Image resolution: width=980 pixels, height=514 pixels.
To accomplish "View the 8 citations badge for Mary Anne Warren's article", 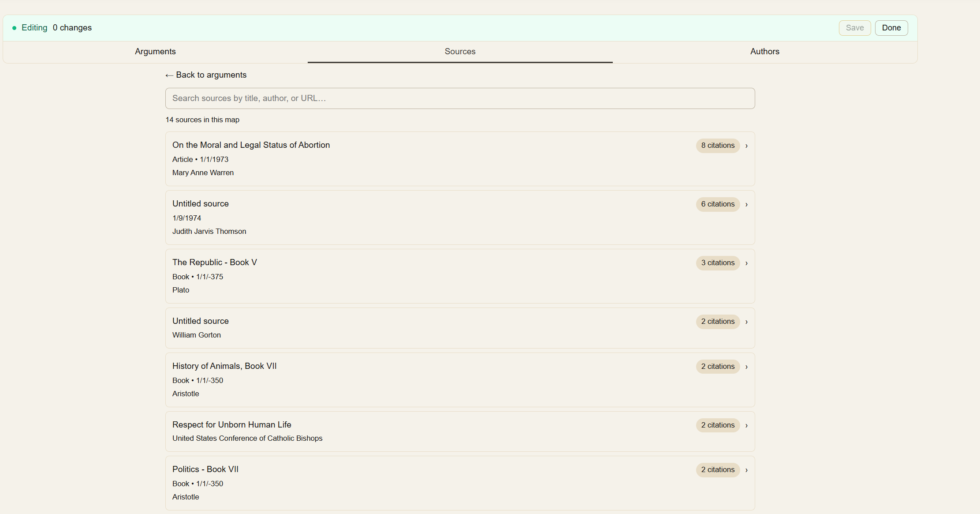I will 717,146.
